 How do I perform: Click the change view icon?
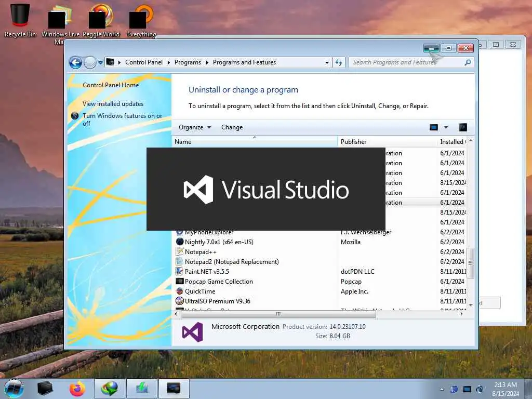[434, 127]
